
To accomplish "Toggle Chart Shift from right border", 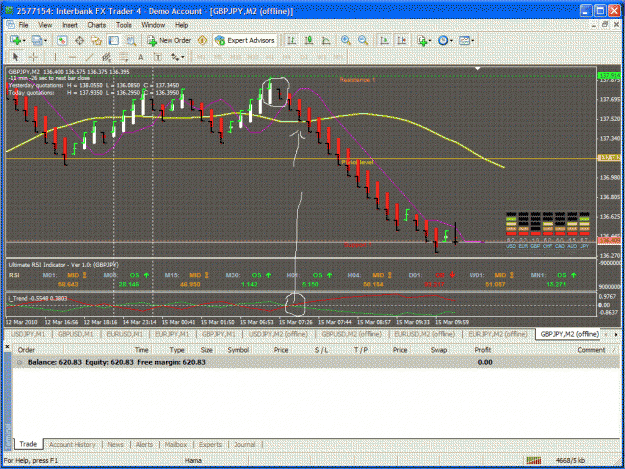I will 402,40.
